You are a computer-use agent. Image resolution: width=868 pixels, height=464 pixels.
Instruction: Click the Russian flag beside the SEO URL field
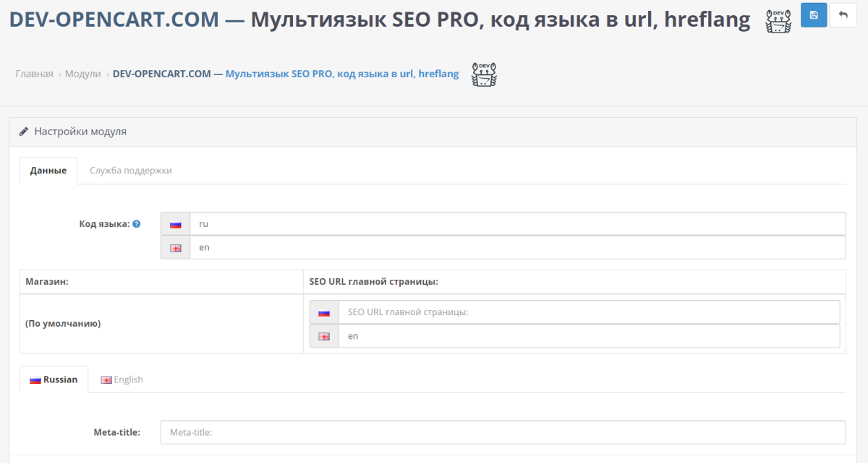click(324, 312)
